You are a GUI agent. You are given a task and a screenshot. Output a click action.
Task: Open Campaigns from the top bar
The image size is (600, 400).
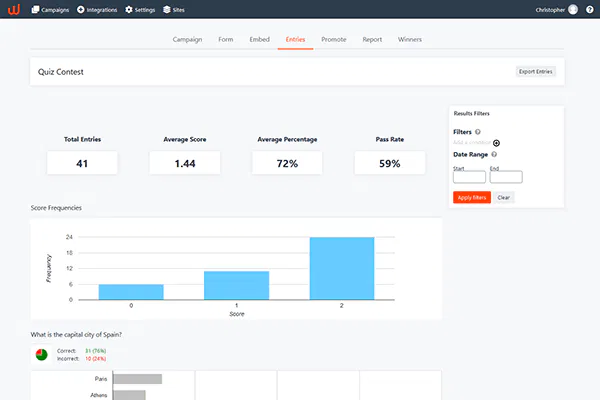tap(50, 10)
